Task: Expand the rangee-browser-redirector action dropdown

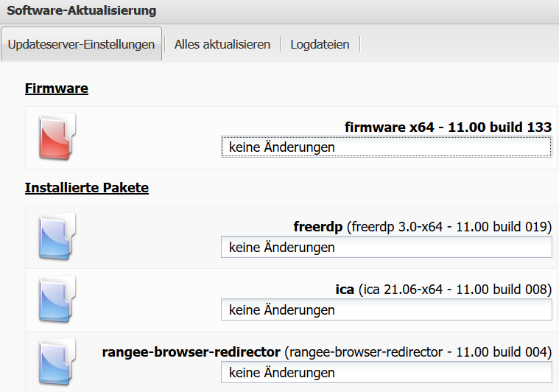Action: click(x=386, y=373)
